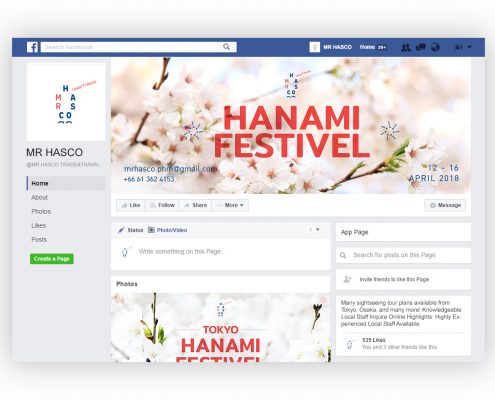Image resolution: width=495 pixels, height=400 pixels.
Task: Open the More dropdown under cover photo
Action: coord(230,205)
